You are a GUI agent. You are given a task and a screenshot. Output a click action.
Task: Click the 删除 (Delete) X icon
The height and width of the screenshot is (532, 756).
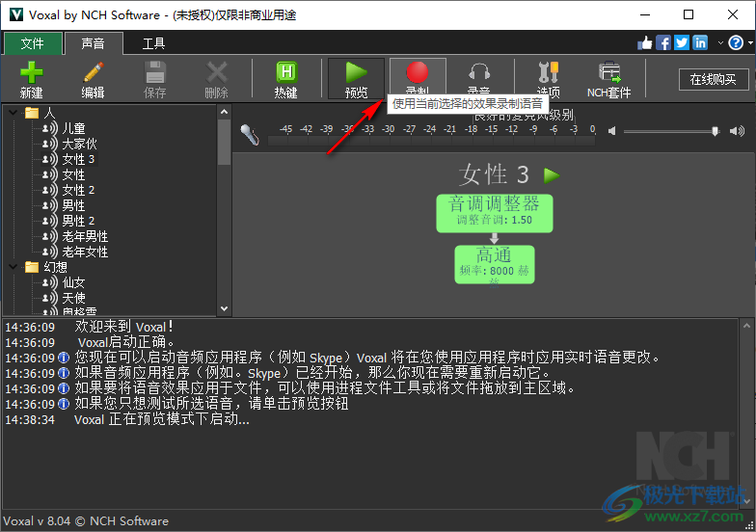[216, 73]
